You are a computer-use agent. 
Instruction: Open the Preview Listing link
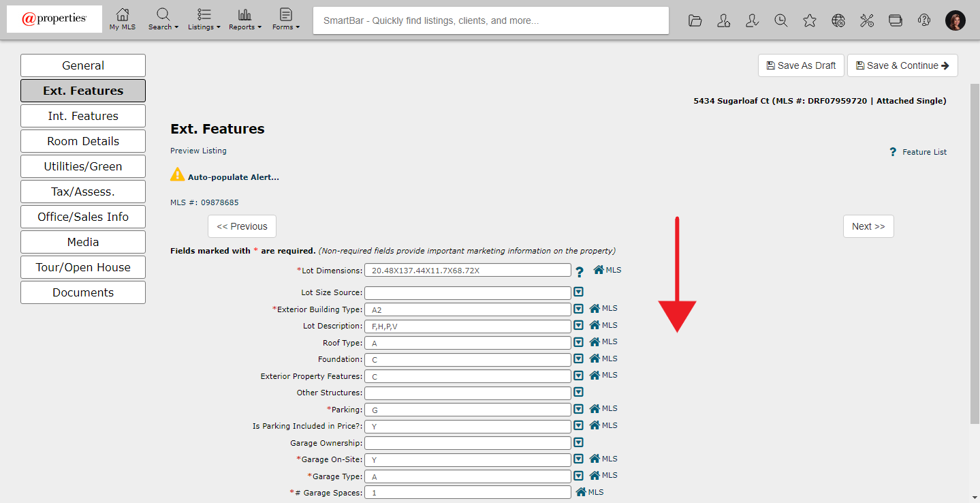click(198, 151)
